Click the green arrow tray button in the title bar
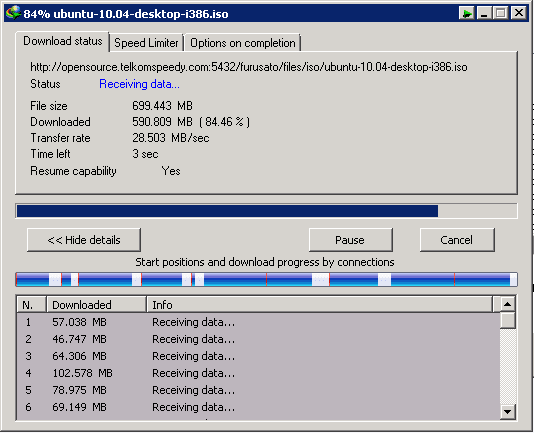Screen dimensions: 534x433 click(467, 13)
